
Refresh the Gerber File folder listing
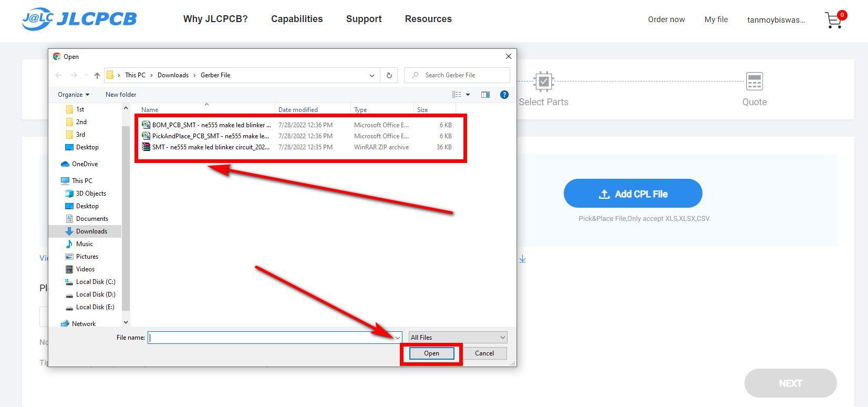point(389,75)
